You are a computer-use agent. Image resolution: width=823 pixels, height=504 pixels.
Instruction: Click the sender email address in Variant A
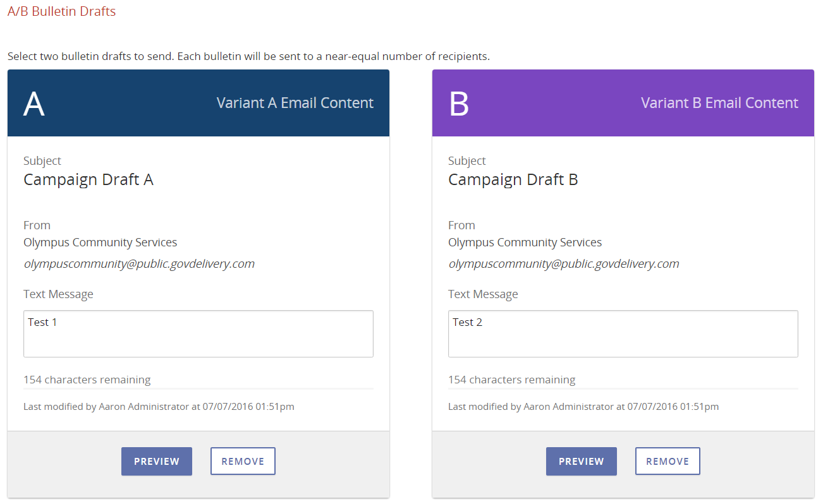pos(139,264)
